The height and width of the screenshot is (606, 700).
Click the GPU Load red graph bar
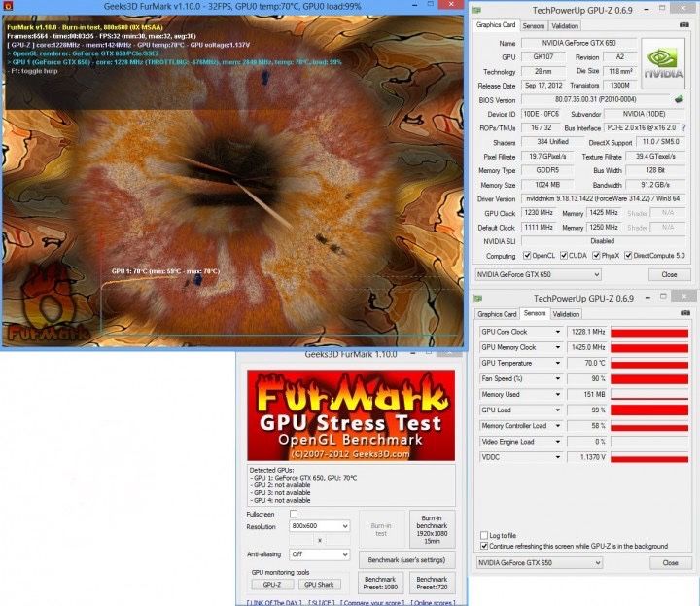(x=649, y=410)
